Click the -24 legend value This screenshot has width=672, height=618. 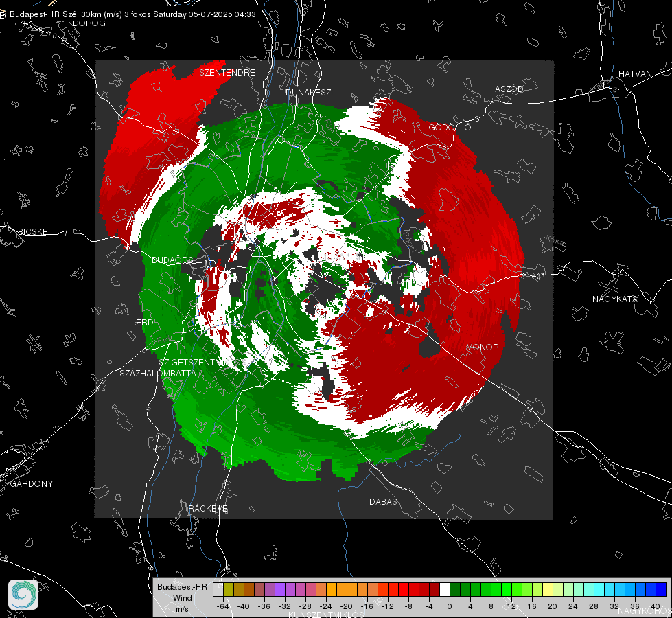click(326, 606)
